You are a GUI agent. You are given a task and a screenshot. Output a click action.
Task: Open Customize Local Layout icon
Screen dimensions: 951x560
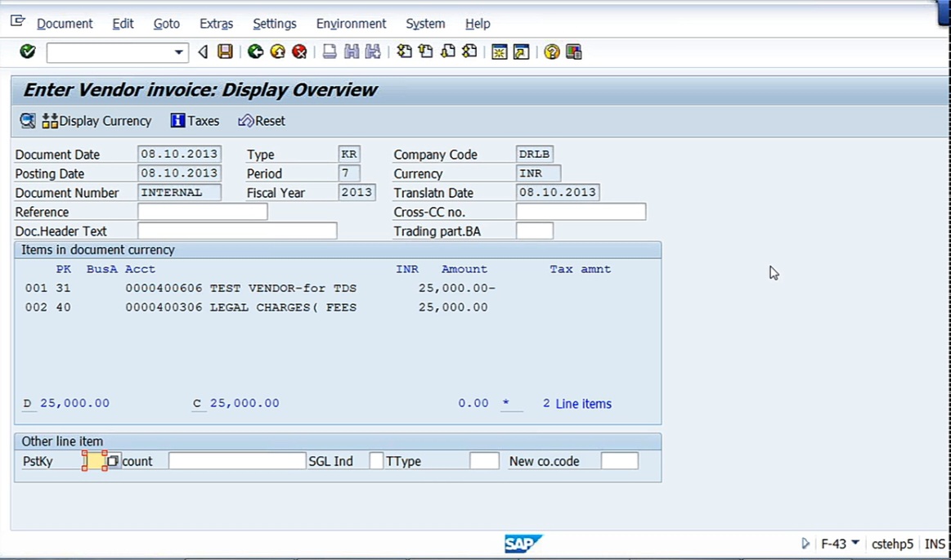[x=573, y=52]
